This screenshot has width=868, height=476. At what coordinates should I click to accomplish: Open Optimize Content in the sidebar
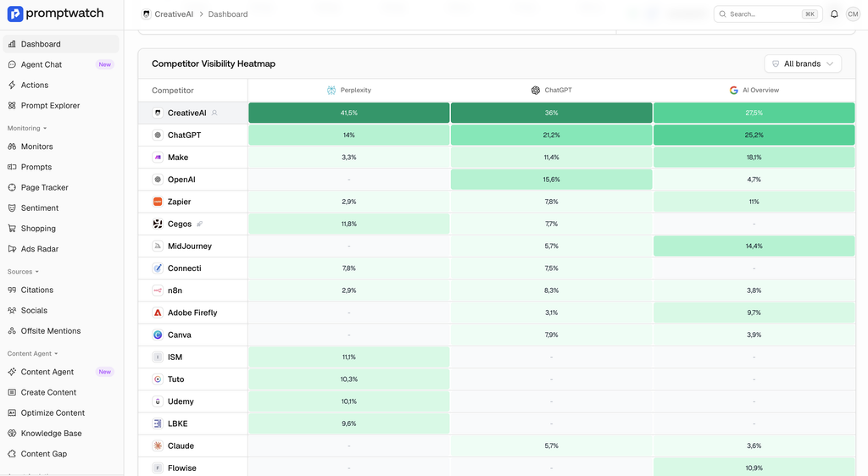click(x=61, y=413)
